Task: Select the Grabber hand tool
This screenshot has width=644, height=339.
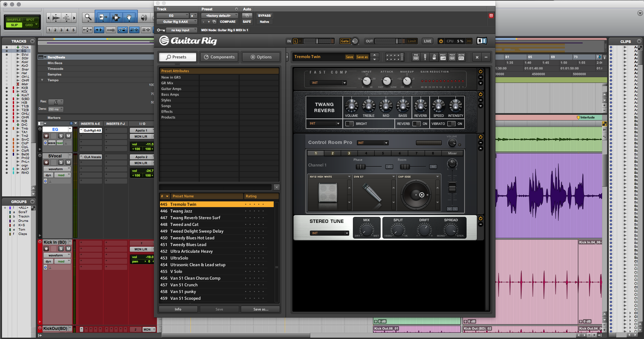Action: 129,17
